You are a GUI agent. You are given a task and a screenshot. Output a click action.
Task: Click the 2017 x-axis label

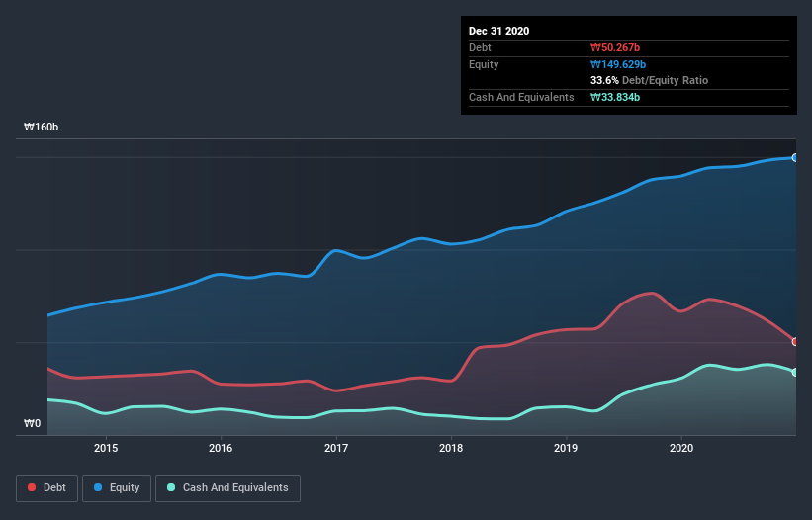(336, 448)
